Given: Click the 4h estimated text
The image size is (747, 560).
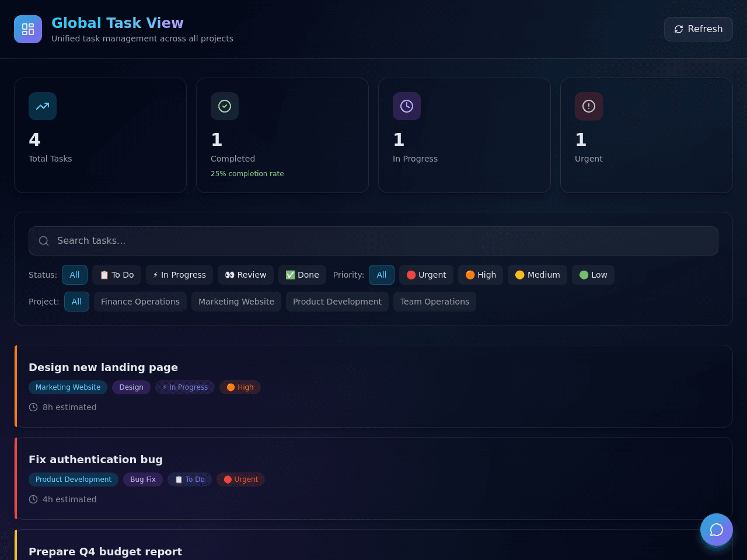Looking at the screenshot, I should 69,499.
